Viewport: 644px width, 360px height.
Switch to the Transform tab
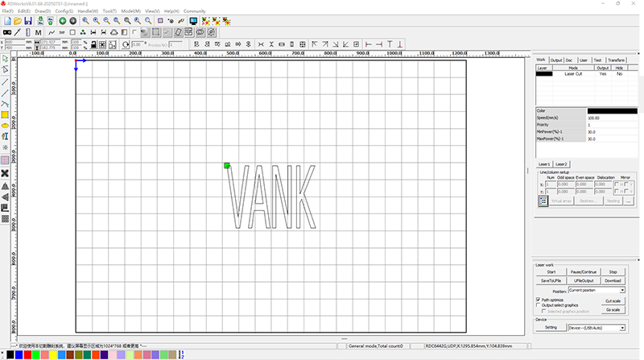[617, 60]
